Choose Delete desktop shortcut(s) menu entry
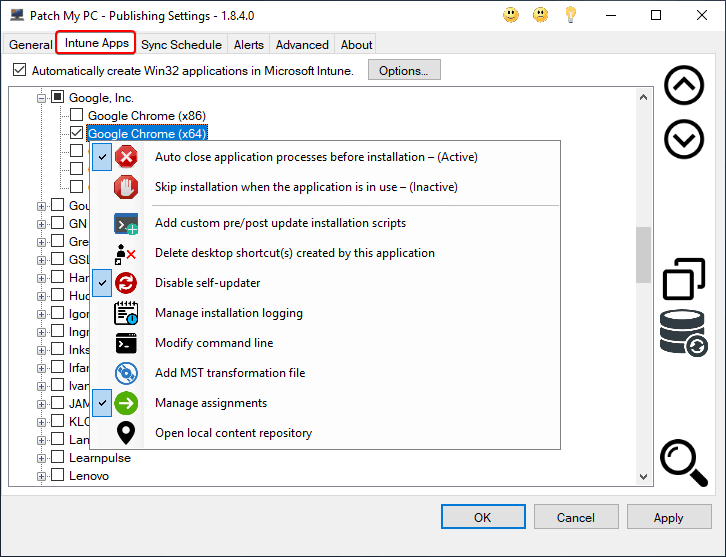726x557 pixels. [325, 253]
